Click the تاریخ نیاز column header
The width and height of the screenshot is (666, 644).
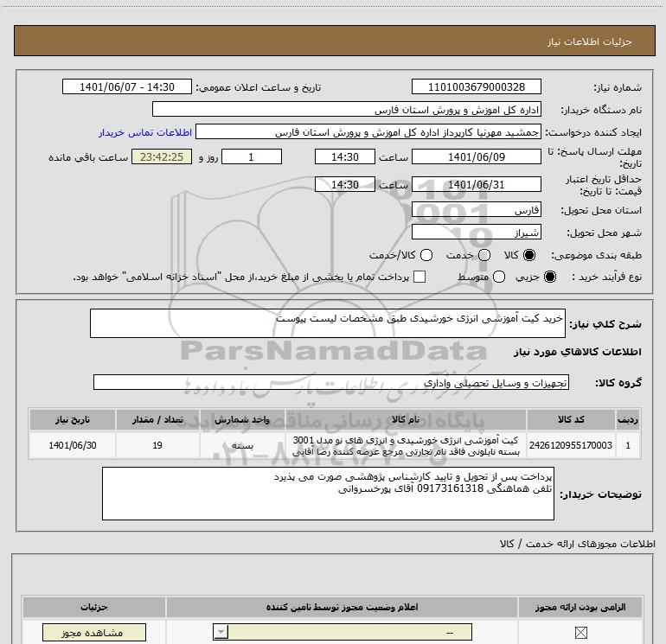click(72, 419)
